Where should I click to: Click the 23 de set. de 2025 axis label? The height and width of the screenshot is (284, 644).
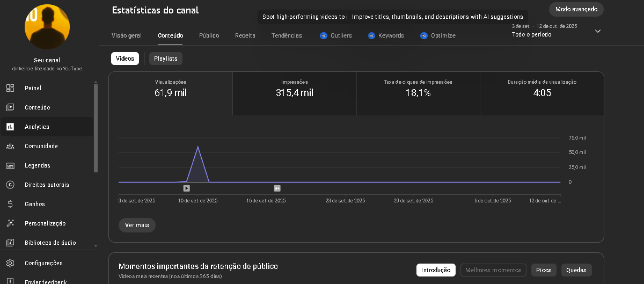pyautogui.click(x=346, y=200)
